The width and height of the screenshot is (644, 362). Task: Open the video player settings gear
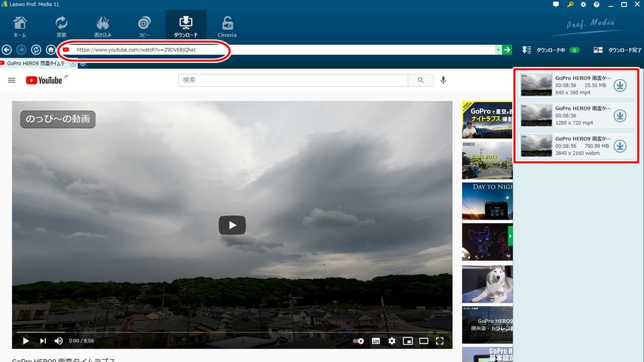coord(392,341)
